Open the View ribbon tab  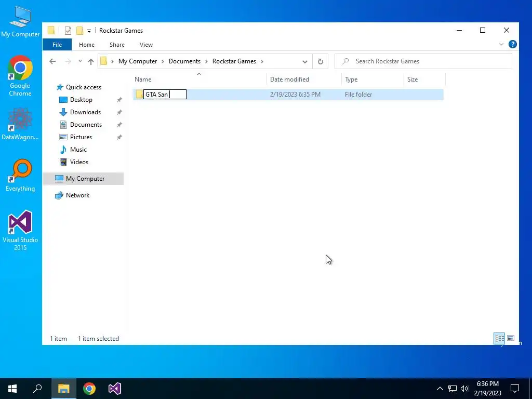pyautogui.click(x=146, y=45)
